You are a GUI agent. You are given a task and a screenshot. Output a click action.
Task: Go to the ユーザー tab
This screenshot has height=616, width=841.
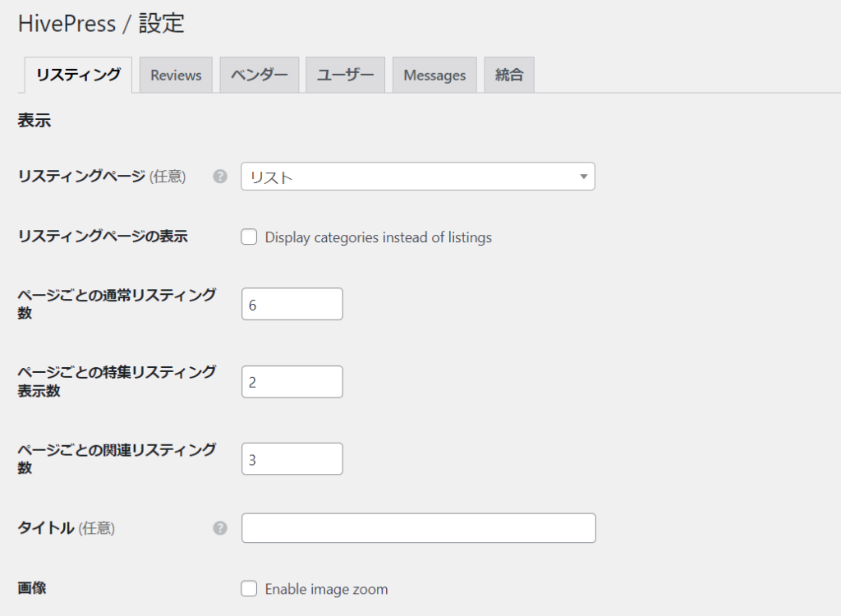coord(346,75)
